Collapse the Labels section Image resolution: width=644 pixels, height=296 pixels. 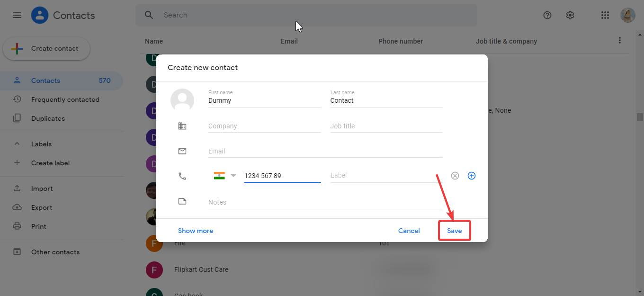(x=17, y=144)
